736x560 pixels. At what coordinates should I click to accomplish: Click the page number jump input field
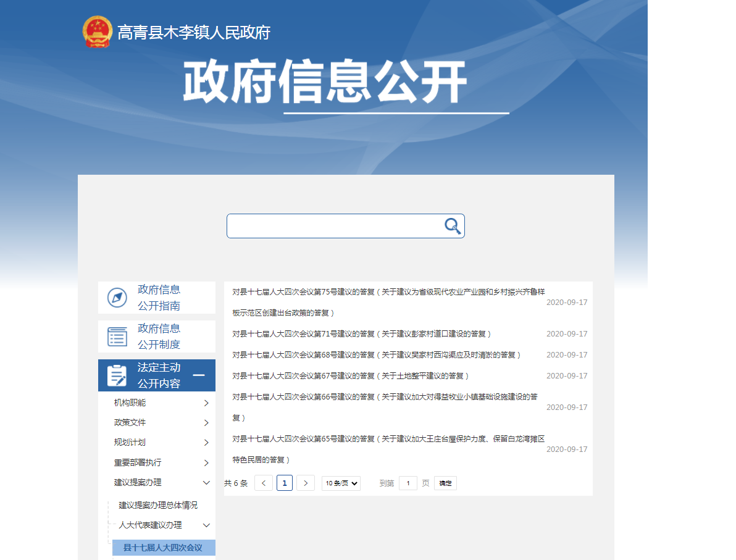408,483
